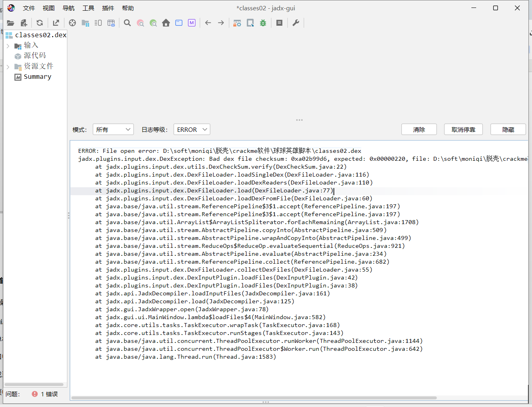Click the MainWindow.lambda$loadFiles$4 stack line

click(210, 317)
